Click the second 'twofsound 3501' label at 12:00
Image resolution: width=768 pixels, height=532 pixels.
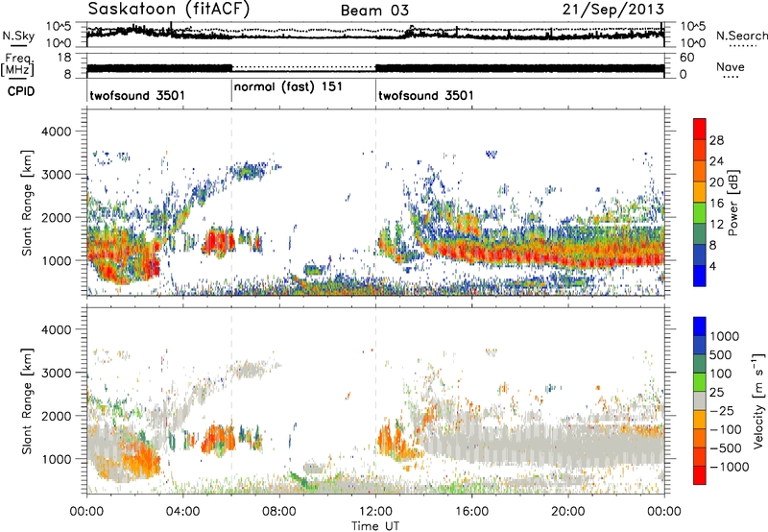(426, 95)
